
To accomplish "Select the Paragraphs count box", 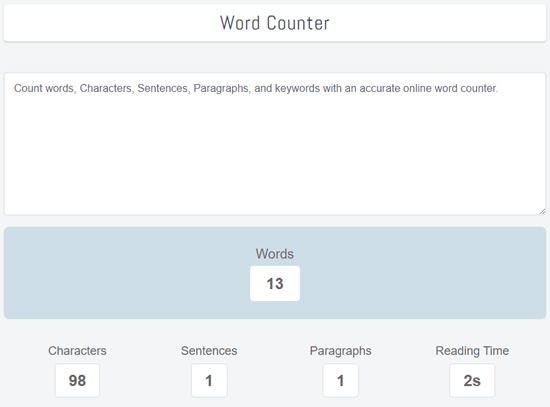I will click(x=340, y=380).
